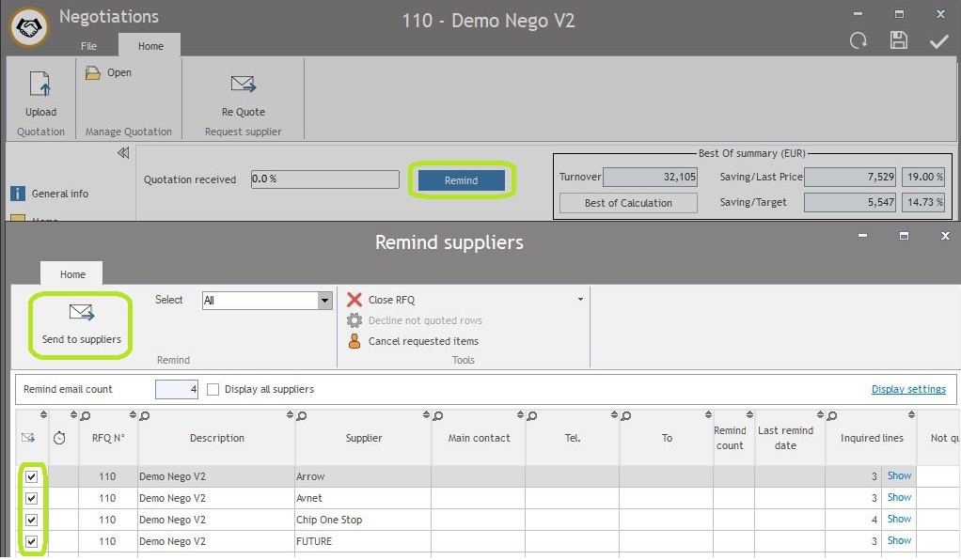Expand the Tools group dropdown arrow
This screenshot has height=560, width=961.
580,300
